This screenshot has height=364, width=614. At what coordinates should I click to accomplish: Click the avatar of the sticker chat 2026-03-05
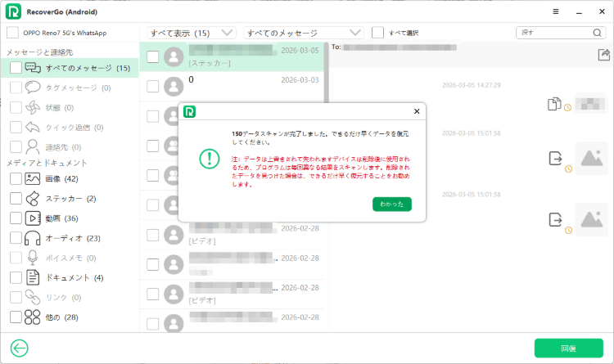tap(174, 56)
